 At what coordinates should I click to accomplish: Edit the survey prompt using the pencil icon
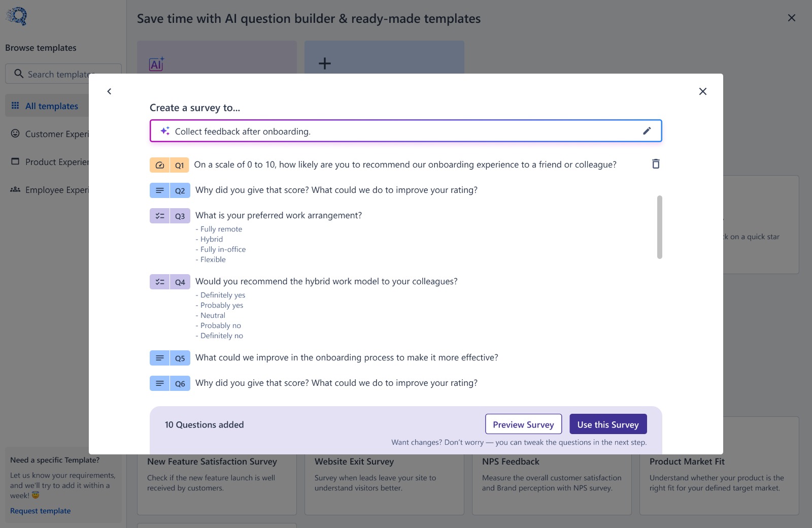[647, 130]
